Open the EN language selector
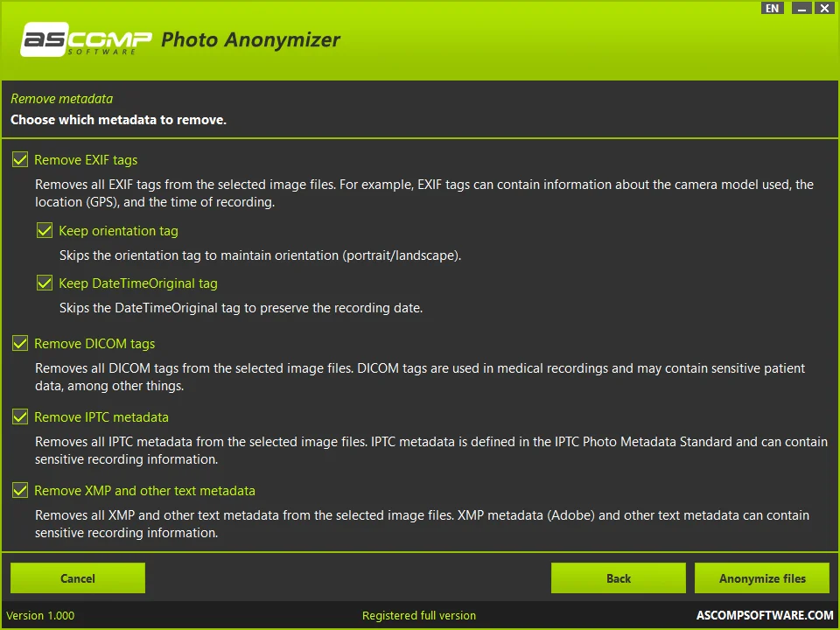This screenshot has height=630, width=840. coord(772,8)
